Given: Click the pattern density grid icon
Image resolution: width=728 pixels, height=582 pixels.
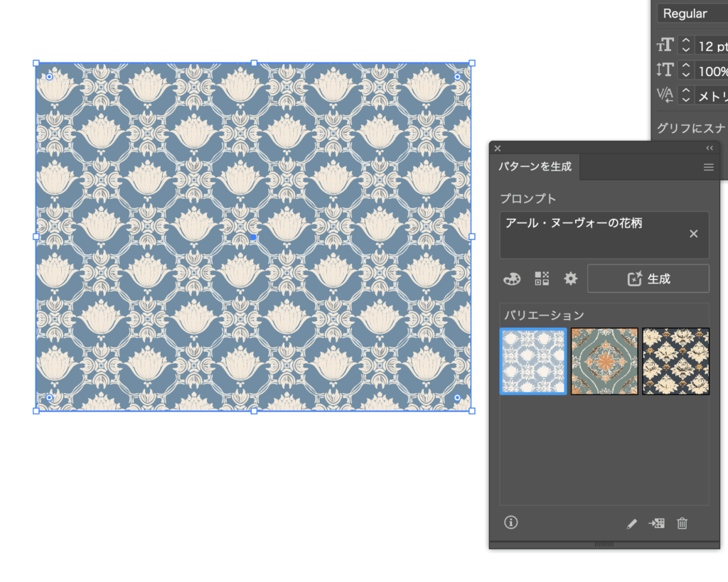Looking at the screenshot, I should [542, 279].
